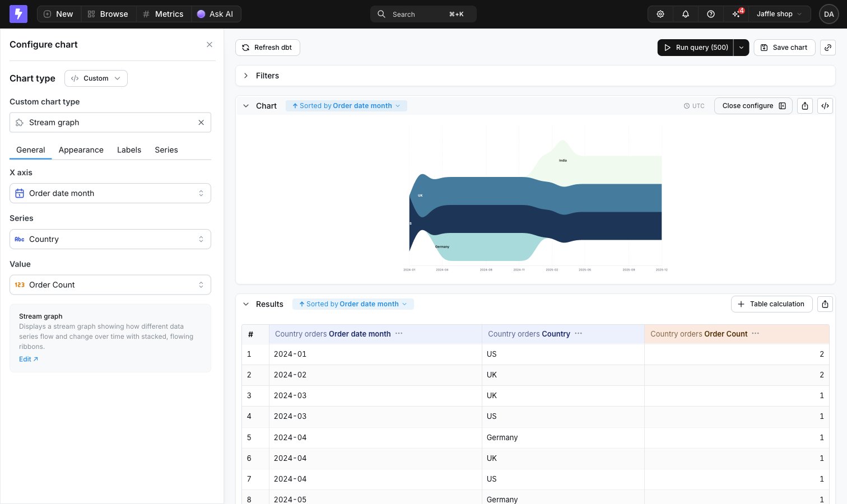
Task: Switch to the Series tab
Action: (166, 150)
